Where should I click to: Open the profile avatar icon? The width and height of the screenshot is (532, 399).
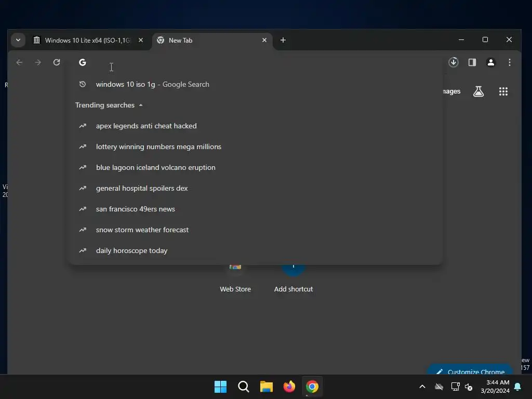(490, 62)
